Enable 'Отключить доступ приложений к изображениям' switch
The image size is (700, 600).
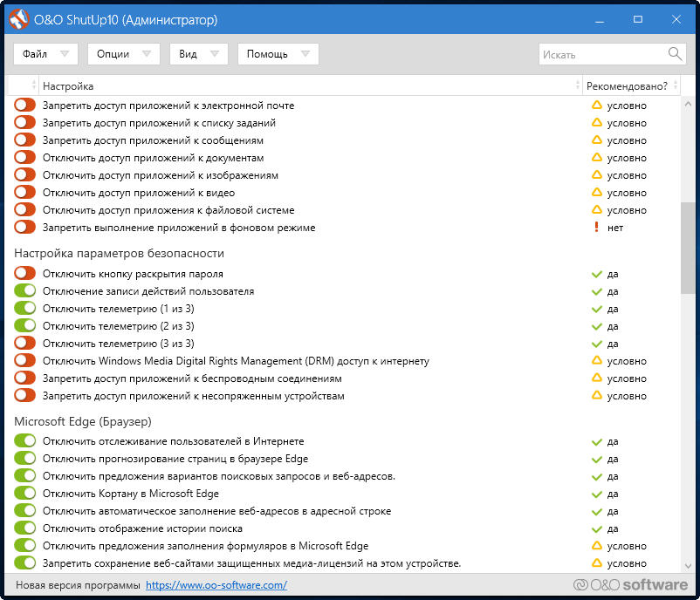tap(24, 174)
